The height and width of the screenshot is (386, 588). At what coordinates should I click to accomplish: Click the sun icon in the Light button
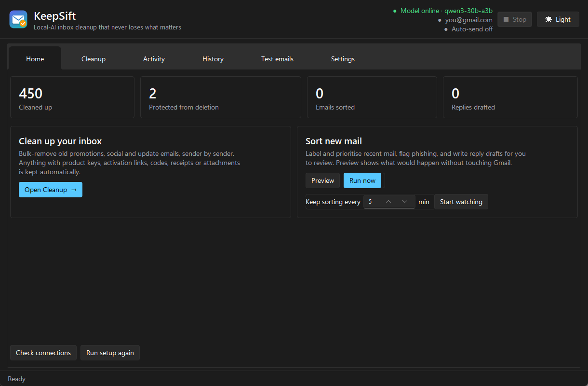tap(548, 19)
